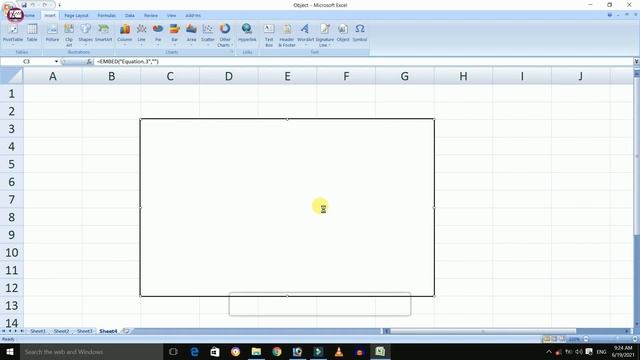640x360 pixels.
Task: Open the WordArt gallery
Action: click(305, 35)
